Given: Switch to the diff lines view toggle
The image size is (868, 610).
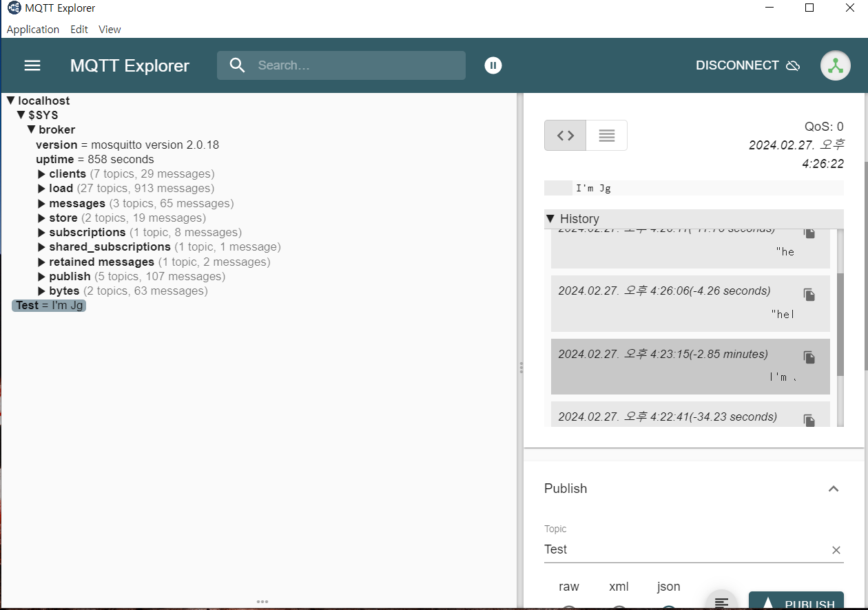Looking at the screenshot, I should [x=607, y=136].
